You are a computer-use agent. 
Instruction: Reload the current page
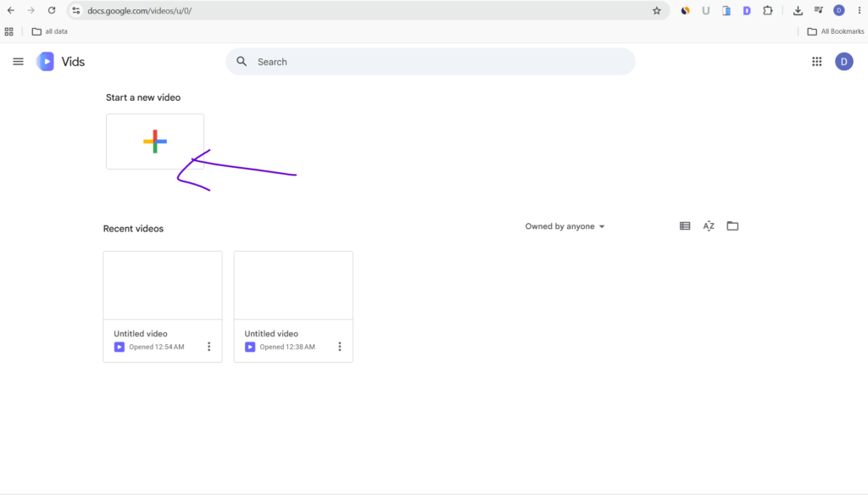point(52,10)
